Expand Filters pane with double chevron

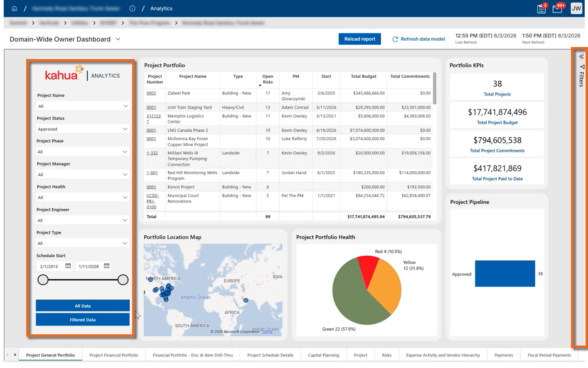coord(581,57)
